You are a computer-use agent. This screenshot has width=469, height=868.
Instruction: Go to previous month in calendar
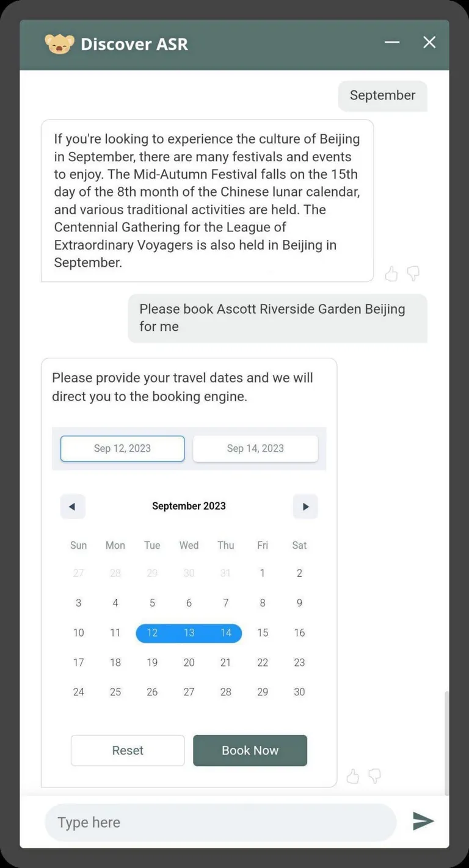coord(73,507)
